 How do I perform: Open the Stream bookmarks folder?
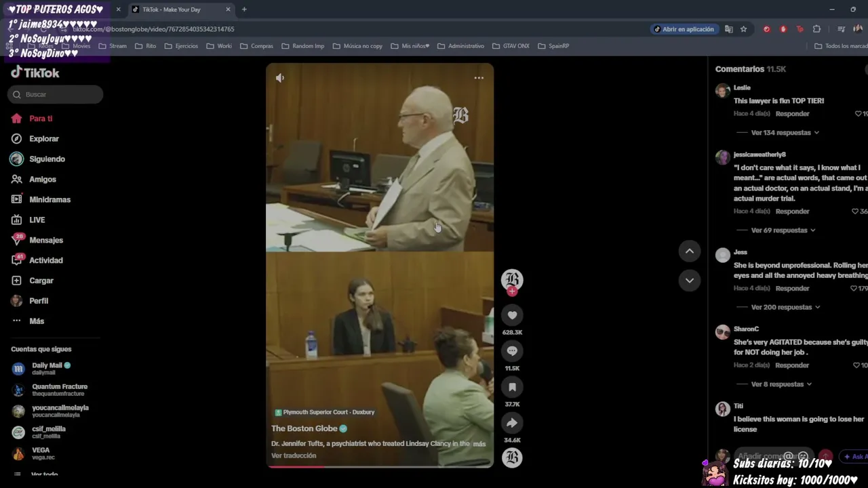113,46
